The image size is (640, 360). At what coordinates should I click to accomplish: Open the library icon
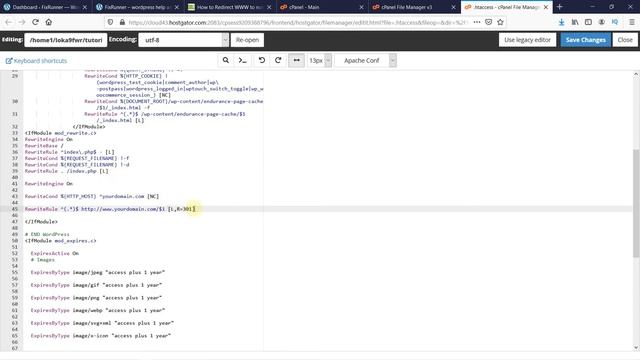coord(575,22)
